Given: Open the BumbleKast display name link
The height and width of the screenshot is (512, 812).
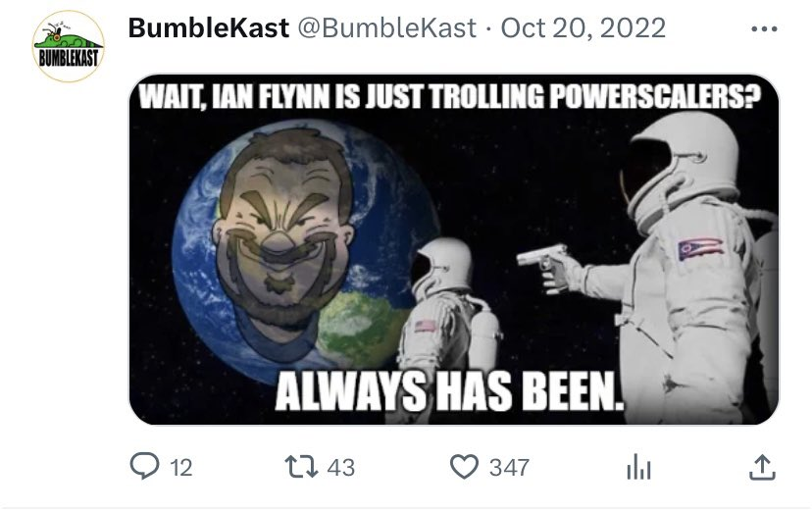Looking at the screenshot, I should tap(208, 27).
